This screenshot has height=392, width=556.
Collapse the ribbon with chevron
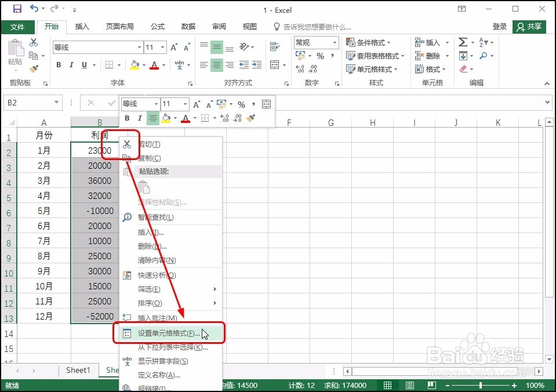coord(547,84)
